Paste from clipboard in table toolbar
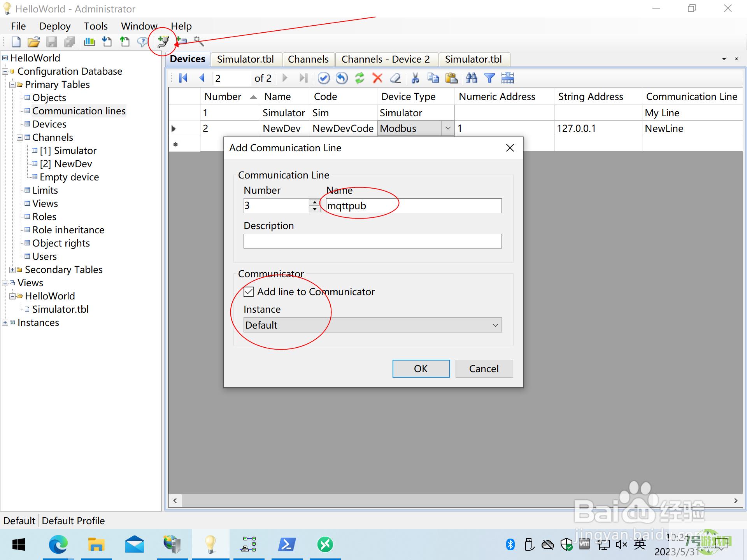 [x=451, y=78]
